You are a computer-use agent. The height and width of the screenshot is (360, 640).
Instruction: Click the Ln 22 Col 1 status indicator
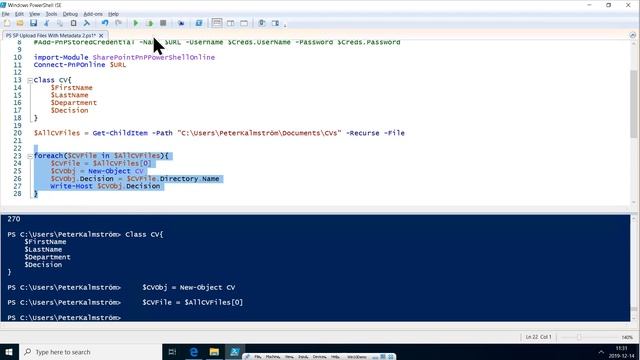tap(538, 337)
